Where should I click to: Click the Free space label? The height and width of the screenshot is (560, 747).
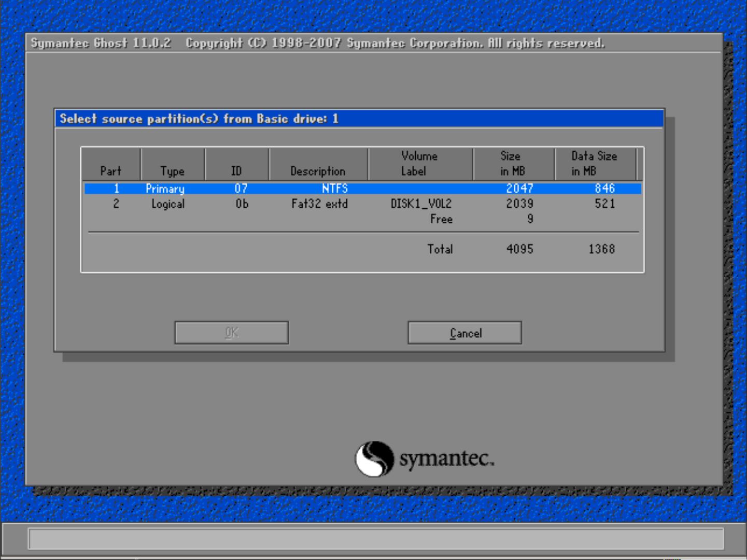tap(441, 219)
